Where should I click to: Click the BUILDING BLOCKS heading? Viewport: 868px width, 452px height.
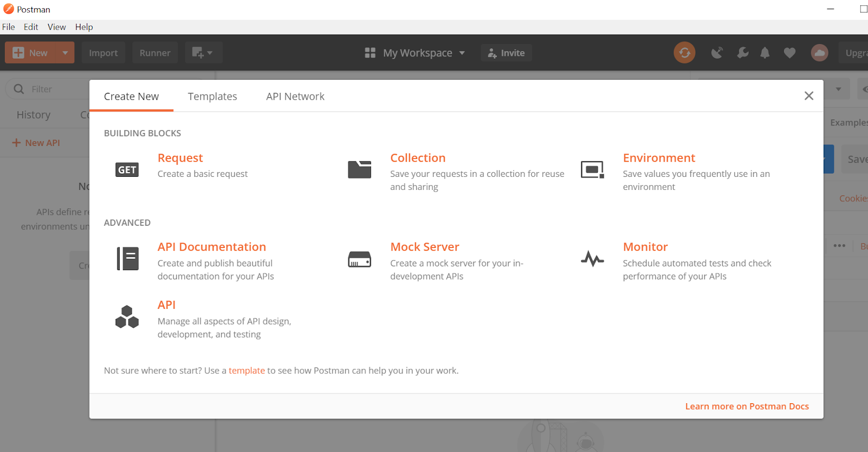click(142, 133)
